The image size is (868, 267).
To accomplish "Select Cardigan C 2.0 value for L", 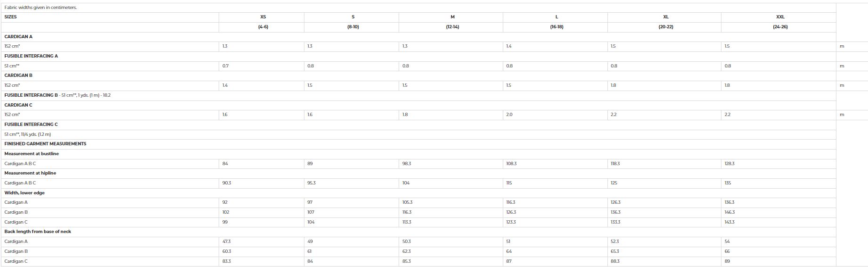I will click(x=509, y=115).
